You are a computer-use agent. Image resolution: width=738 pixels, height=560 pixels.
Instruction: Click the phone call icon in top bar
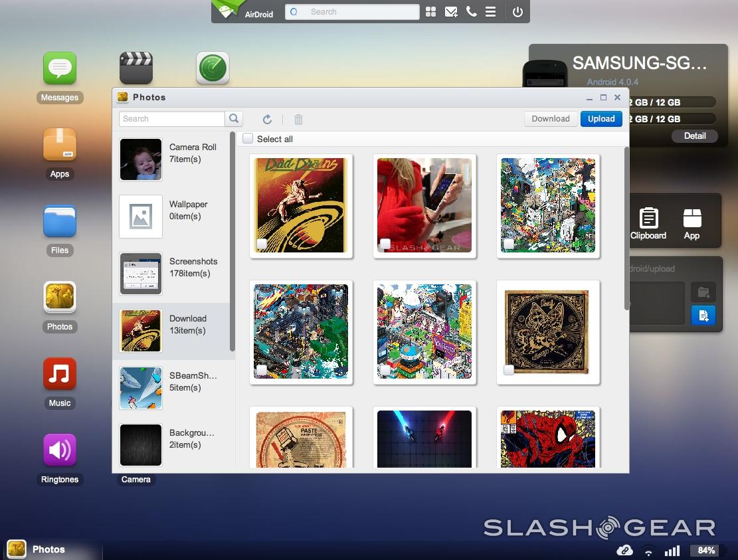tap(471, 12)
